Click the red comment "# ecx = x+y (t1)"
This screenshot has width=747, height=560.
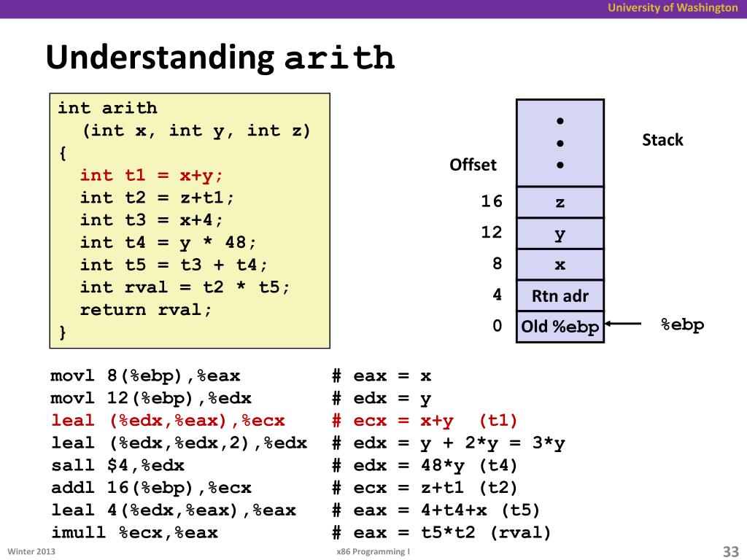coord(425,421)
